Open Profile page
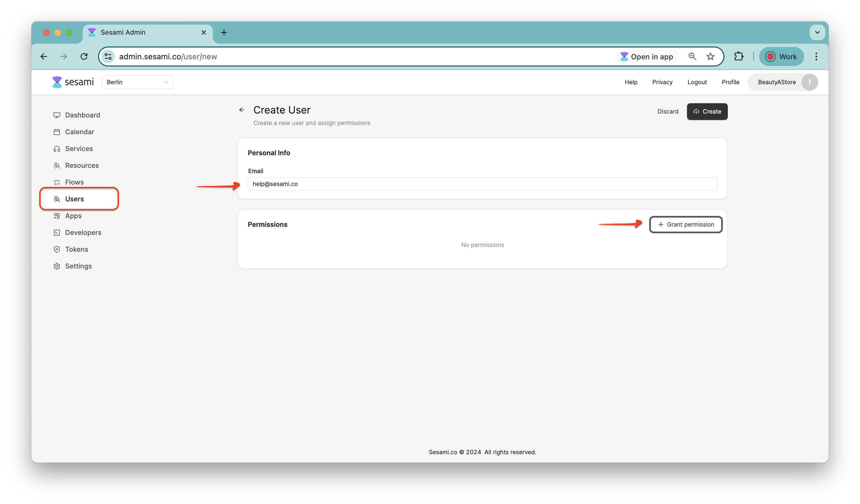 pyautogui.click(x=730, y=82)
